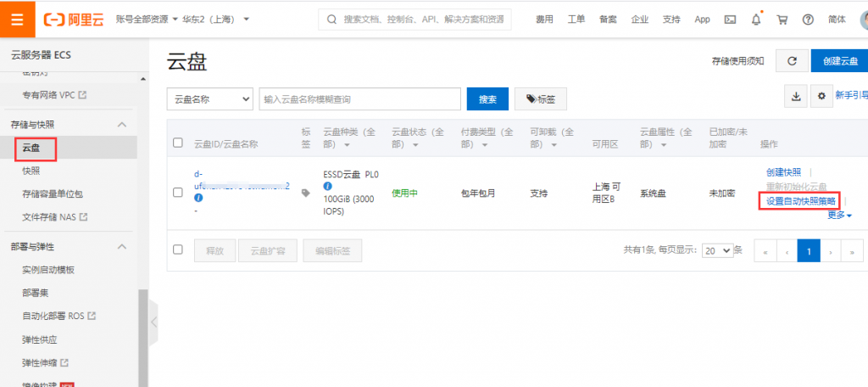Open the shopping cart icon

click(782, 19)
